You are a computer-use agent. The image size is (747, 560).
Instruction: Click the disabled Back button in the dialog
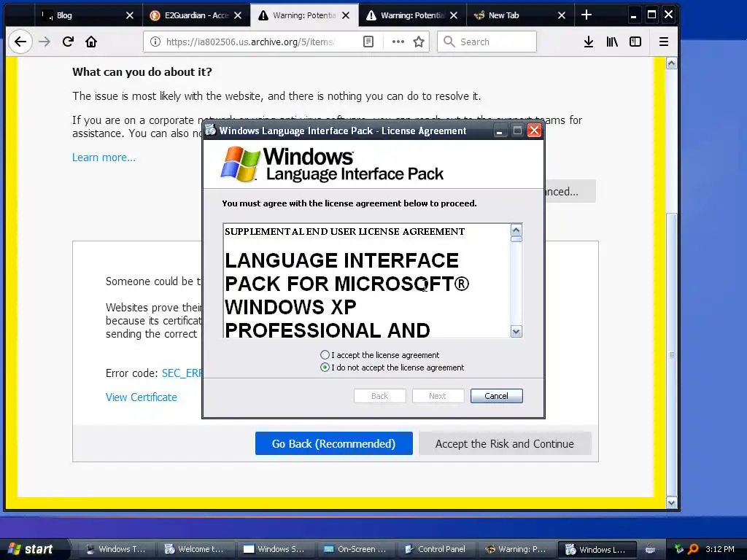pos(379,396)
